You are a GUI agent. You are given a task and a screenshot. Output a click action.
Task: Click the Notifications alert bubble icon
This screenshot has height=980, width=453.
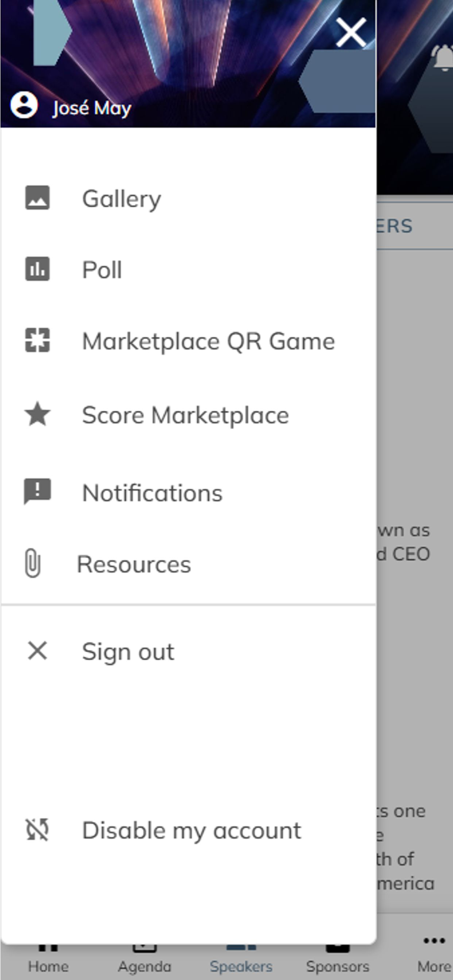tap(37, 491)
